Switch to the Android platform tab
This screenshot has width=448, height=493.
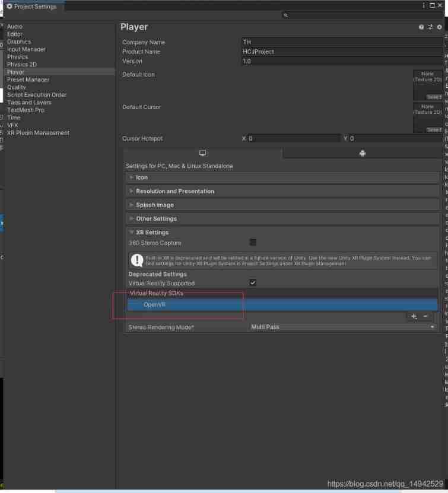pyautogui.click(x=362, y=153)
